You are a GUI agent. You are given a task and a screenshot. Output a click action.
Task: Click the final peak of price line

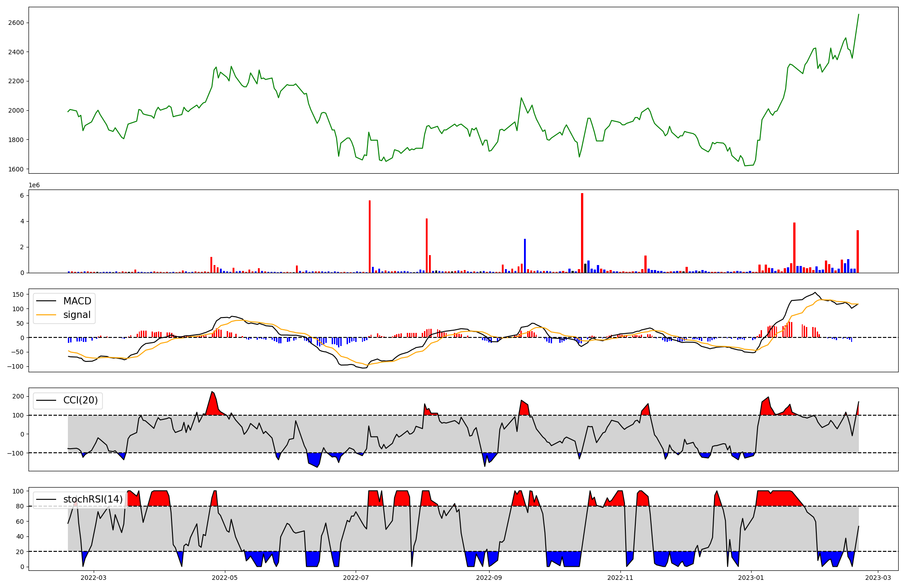point(858,14)
